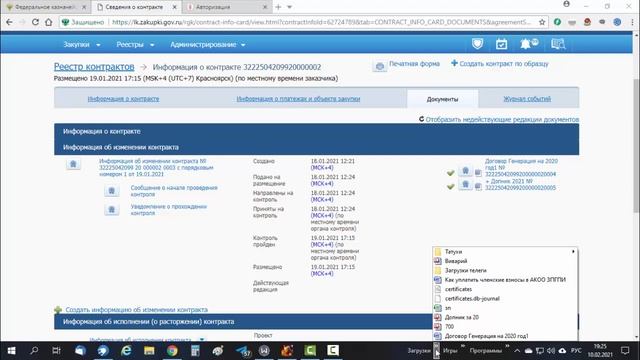Open the Допник 2021 document link
Viewport: 640px width, 360px height.
click(x=520, y=184)
